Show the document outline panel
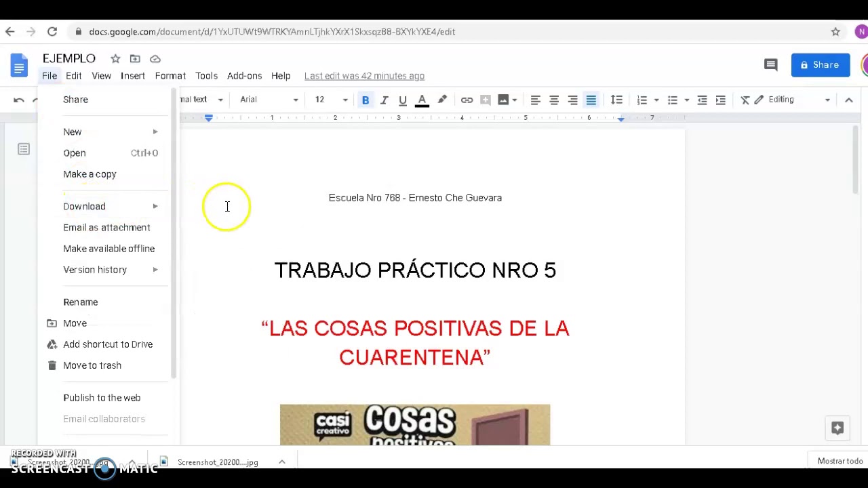 tap(24, 149)
